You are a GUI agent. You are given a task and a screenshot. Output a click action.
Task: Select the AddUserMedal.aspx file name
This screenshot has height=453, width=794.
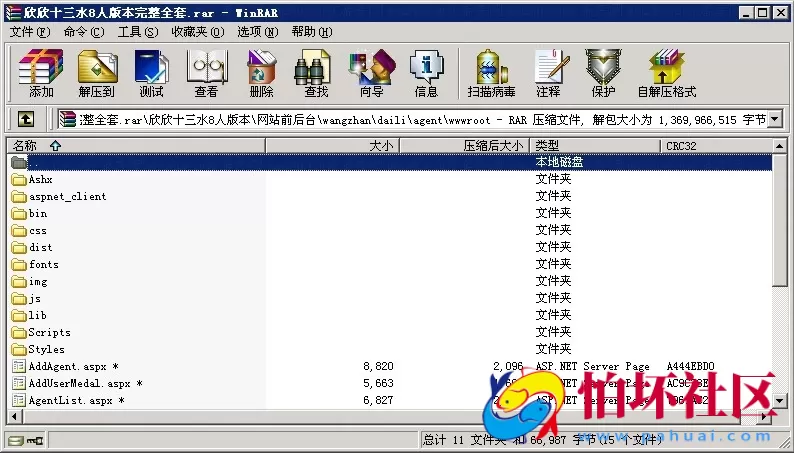point(86,383)
